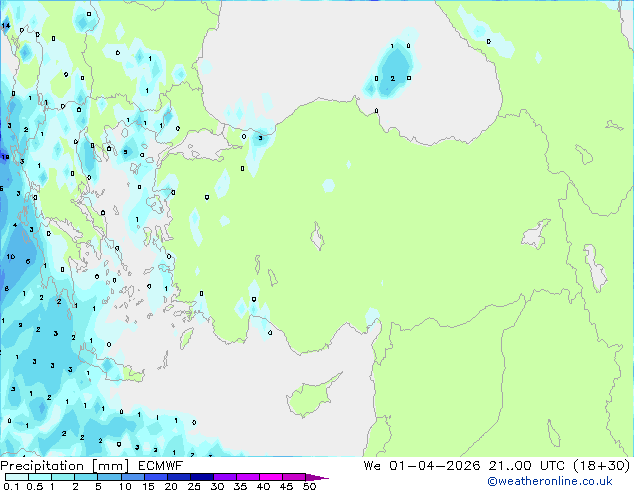The height and width of the screenshot is (490, 634).
Task: Click the '10' precipitation value on map
Action: (11, 256)
